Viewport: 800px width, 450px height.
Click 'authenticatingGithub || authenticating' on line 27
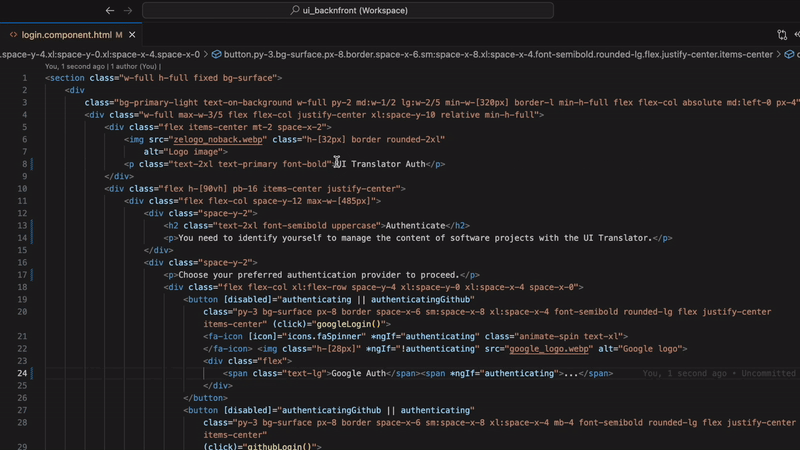[376, 410]
